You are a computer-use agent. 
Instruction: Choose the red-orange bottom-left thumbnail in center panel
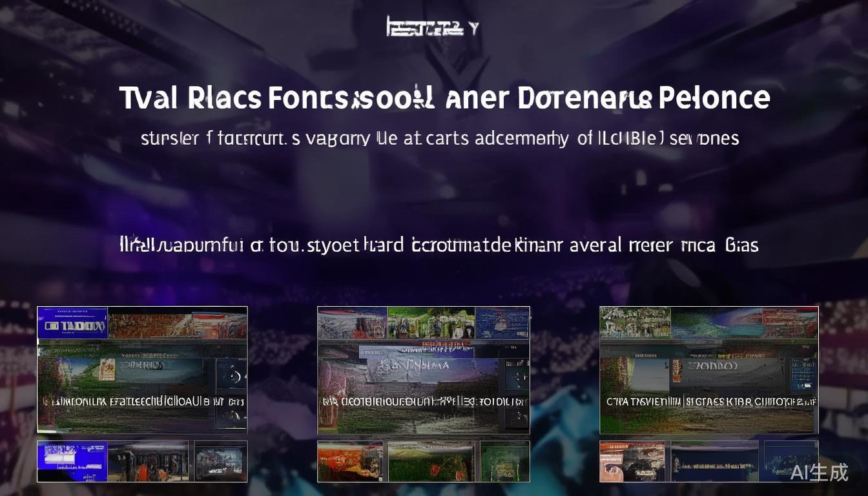[x=351, y=461]
